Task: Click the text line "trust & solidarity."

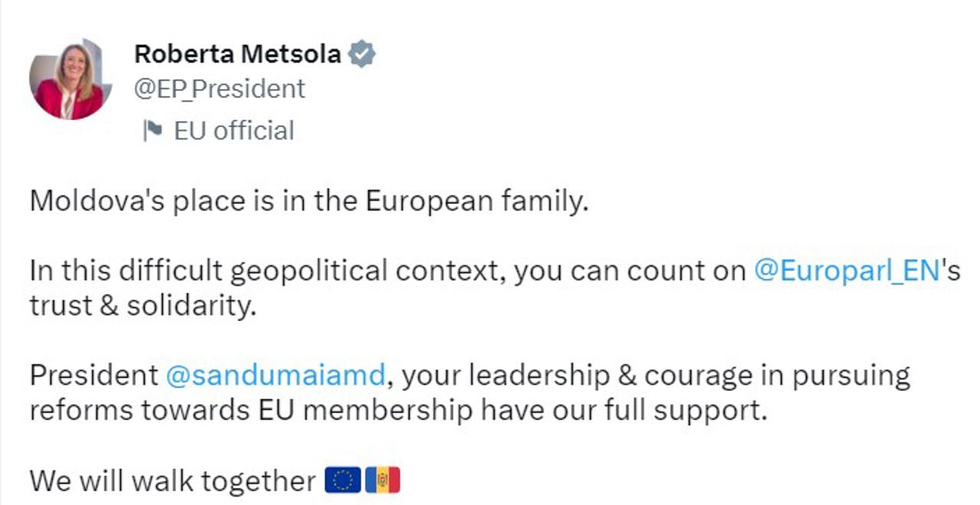Action: point(141,305)
